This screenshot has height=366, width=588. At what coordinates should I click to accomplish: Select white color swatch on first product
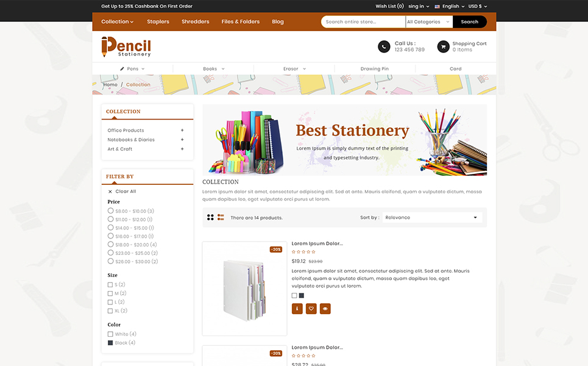294,296
